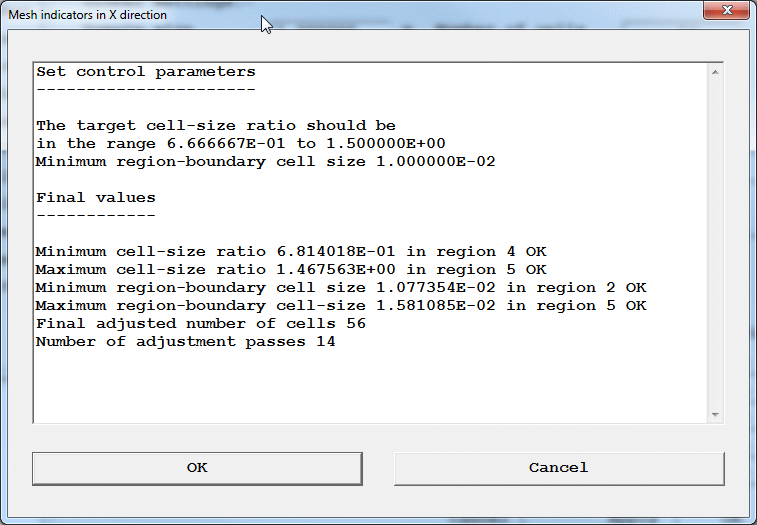
Task: Click the 'Number of adjustment passes 14' line
Action: point(185,342)
